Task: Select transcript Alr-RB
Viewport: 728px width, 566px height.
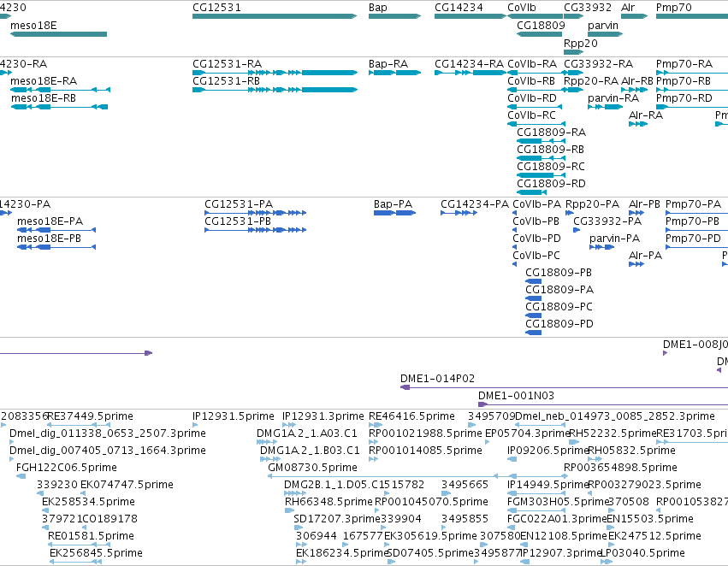Action: 637,81
